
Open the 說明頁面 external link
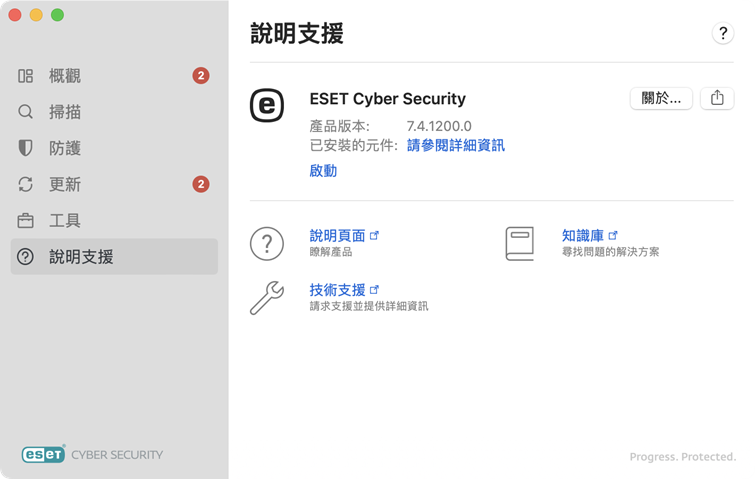[337, 235]
